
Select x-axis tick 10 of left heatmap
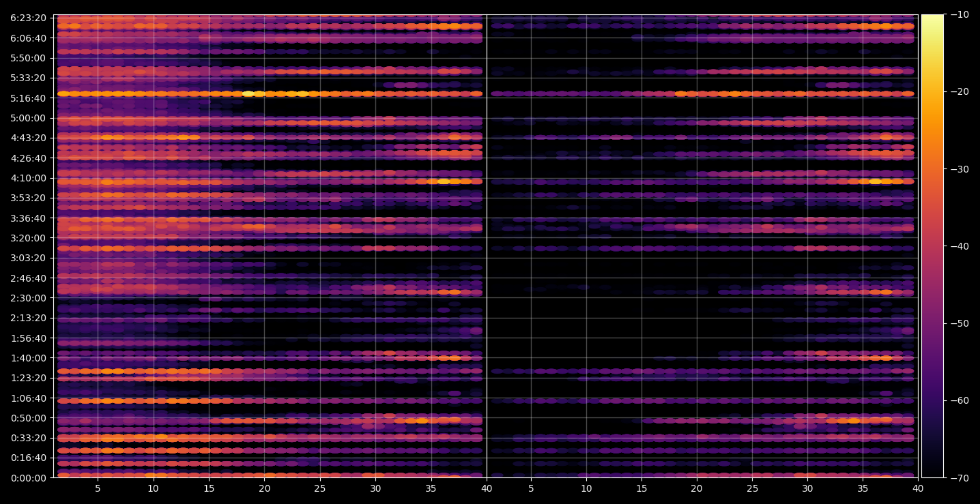pos(153,488)
